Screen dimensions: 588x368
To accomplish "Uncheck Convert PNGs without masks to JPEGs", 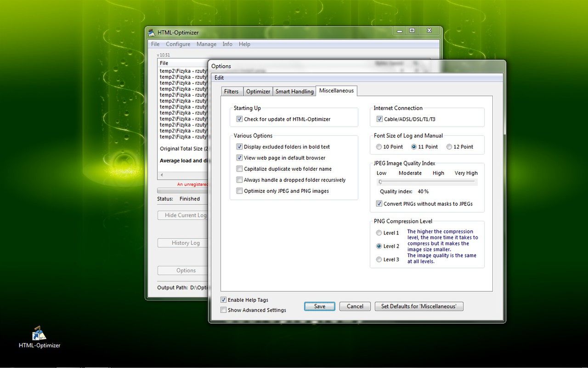I will [x=379, y=204].
